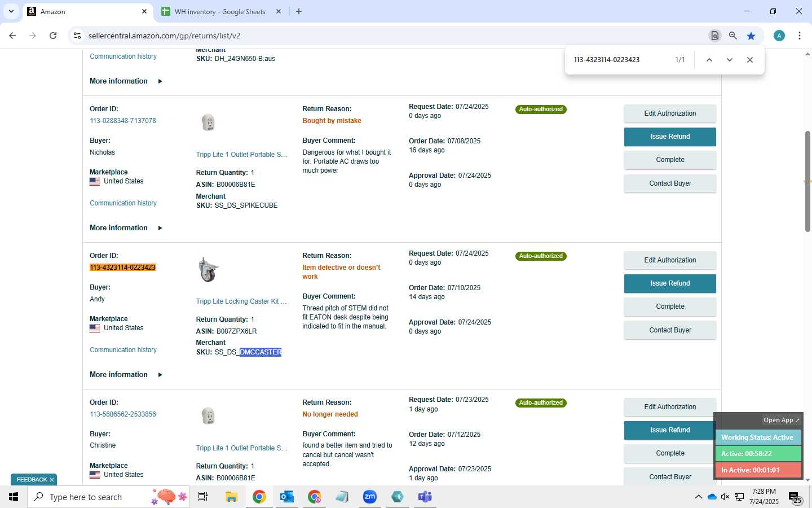812x508 pixels.
Task: Expand More information for Nicholas order
Action: point(126,228)
